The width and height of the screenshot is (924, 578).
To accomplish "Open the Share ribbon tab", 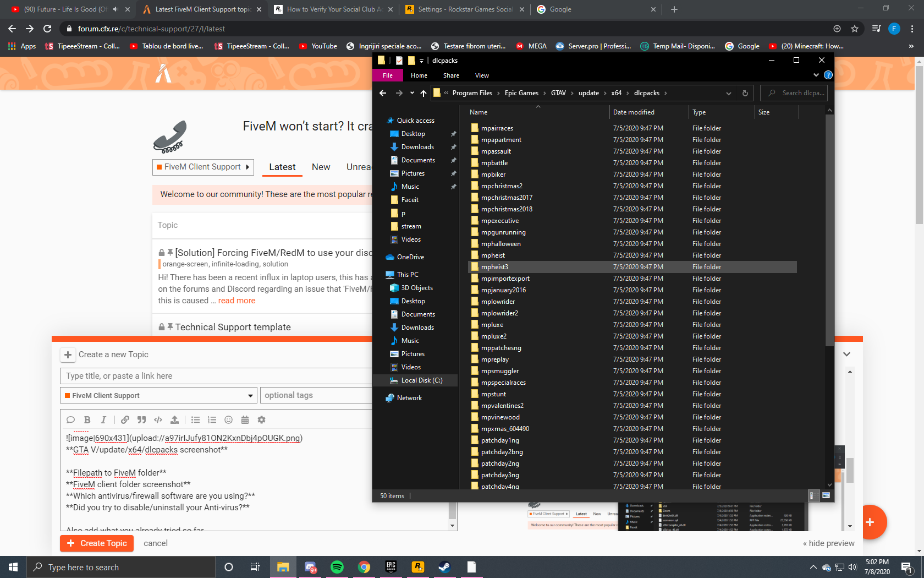I will 451,75.
